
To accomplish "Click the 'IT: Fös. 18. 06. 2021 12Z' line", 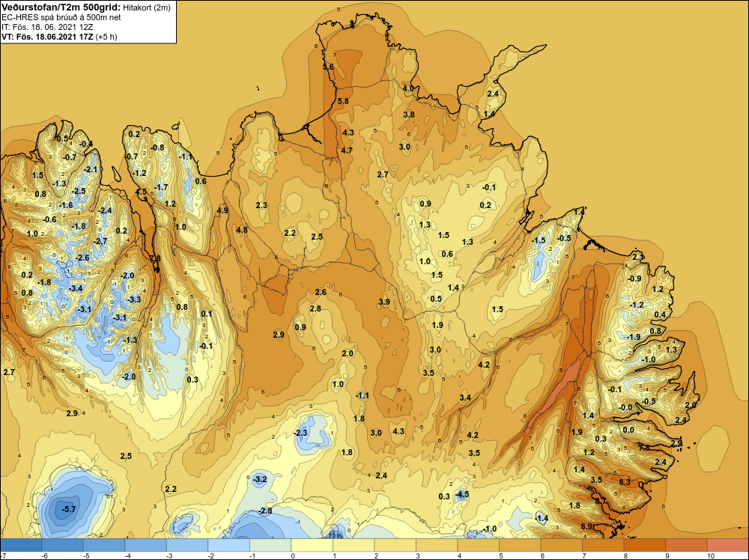I will pos(47,27).
